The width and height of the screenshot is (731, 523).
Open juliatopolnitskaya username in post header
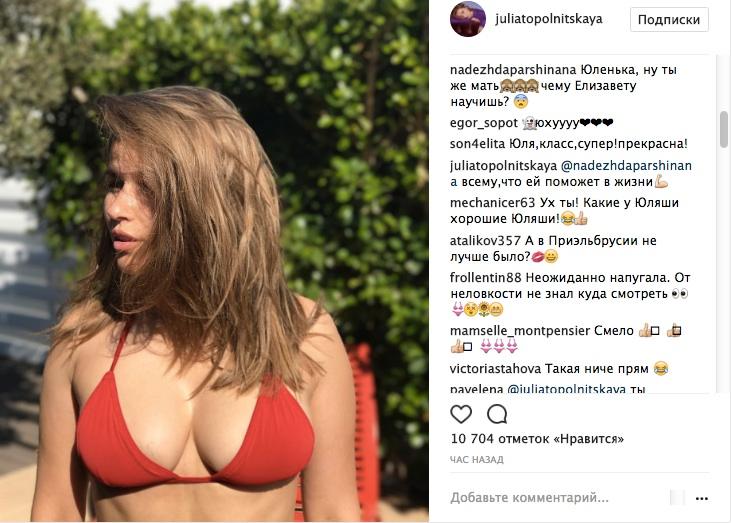[549, 19]
